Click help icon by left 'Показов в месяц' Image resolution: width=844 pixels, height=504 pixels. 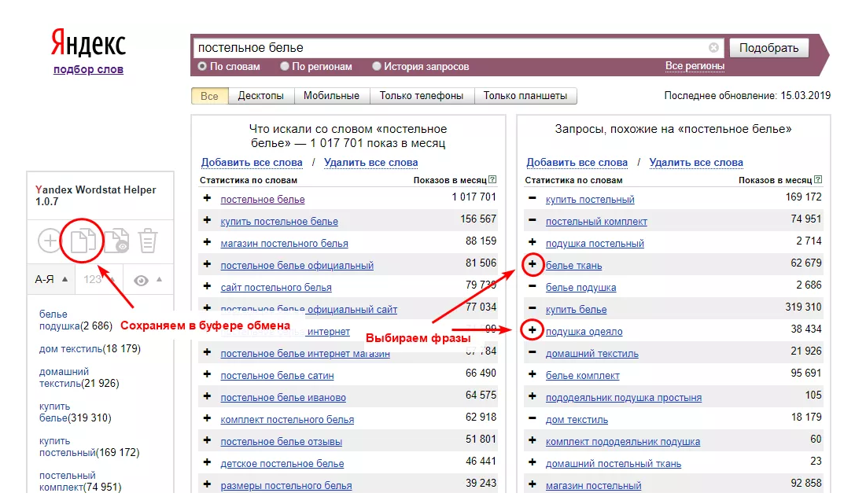(492, 179)
